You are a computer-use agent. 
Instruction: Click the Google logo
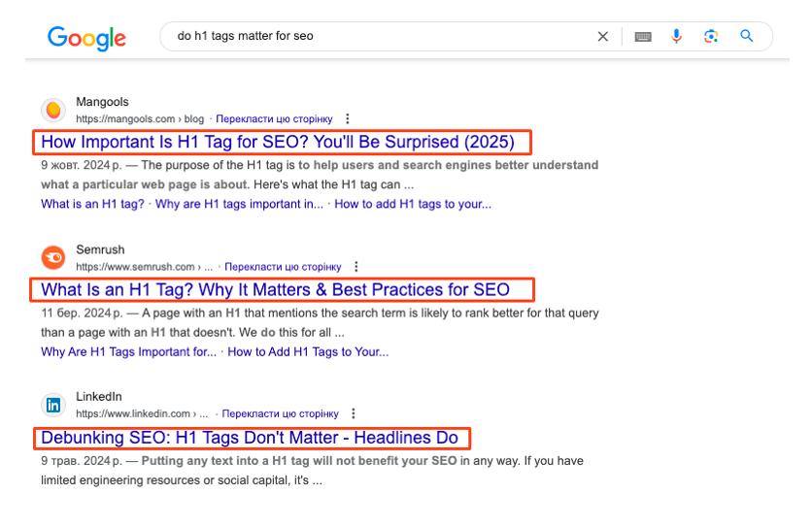coord(86,38)
